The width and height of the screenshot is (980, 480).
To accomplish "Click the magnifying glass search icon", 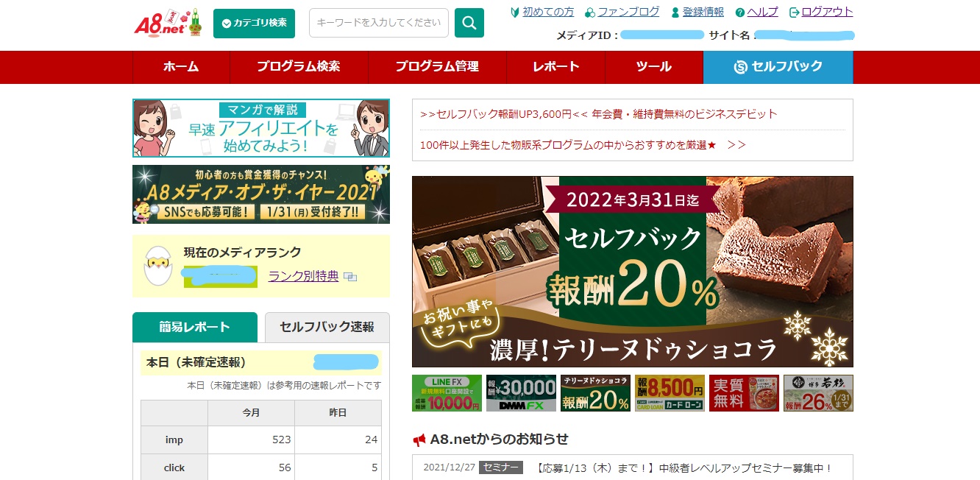I will coord(469,23).
